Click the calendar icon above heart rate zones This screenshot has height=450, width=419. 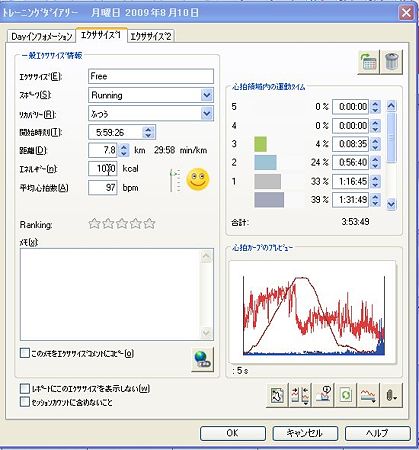click(x=369, y=62)
